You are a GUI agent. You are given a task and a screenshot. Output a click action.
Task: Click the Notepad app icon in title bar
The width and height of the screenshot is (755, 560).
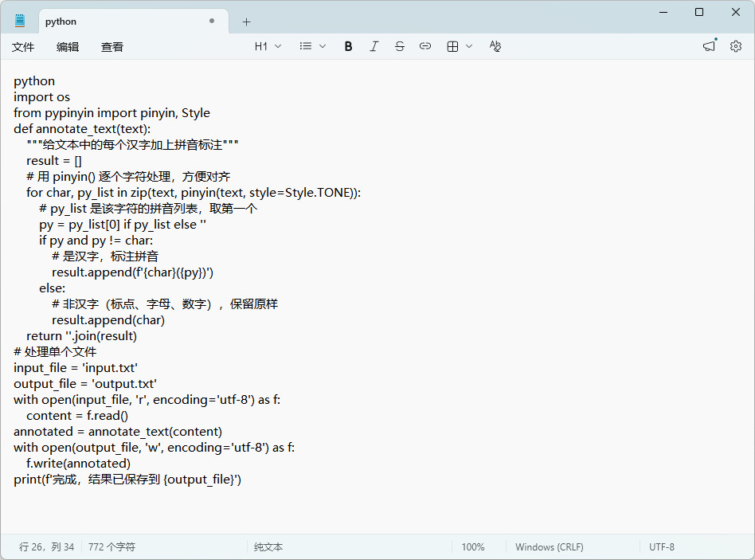pyautogui.click(x=20, y=21)
